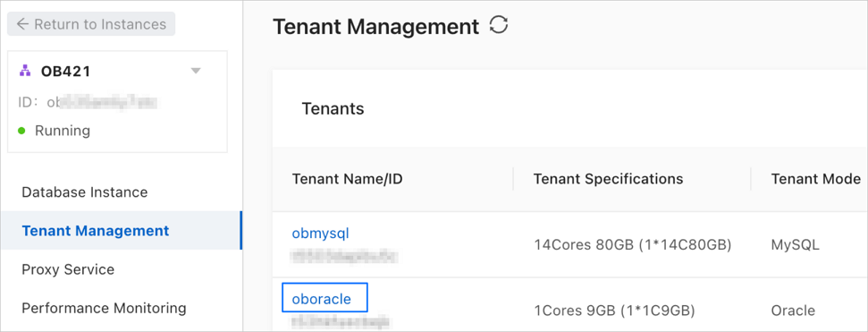Open Proxy Service in the sidebar

[x=68, y=269]
